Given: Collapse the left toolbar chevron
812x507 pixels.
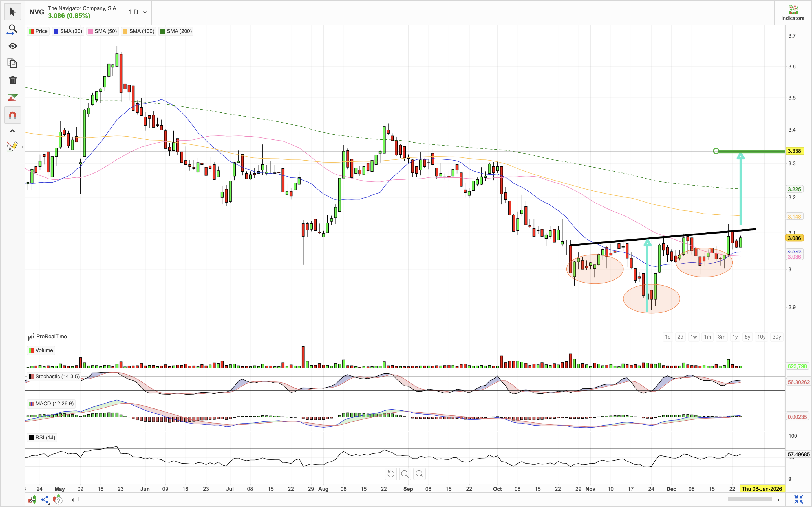Looking at the screenshot, I should click(12, 131).
